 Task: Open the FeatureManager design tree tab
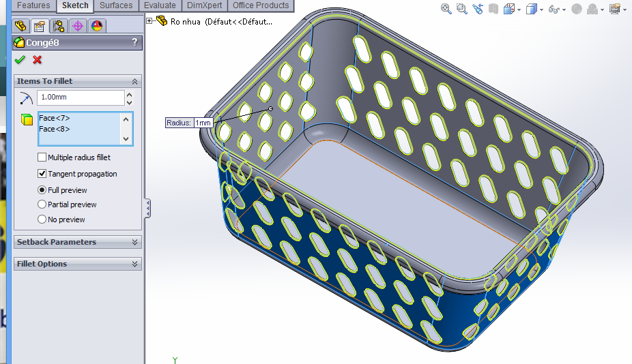point(20,27)
